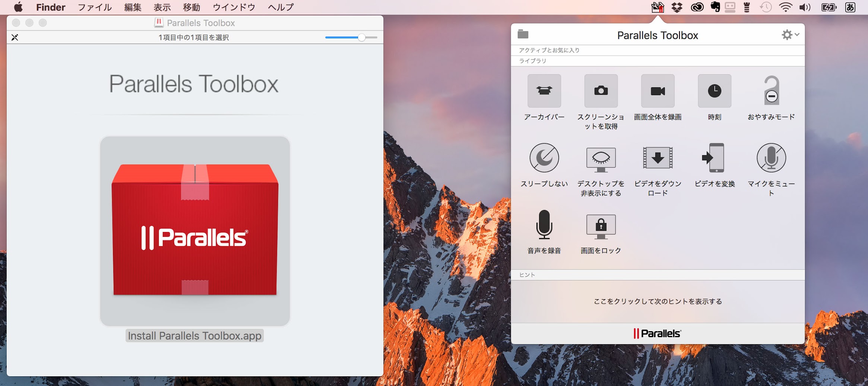Open the アーカイバー archiver tool
The height and width of the screenshot is (386, 868).
click(x=544, y=91)
